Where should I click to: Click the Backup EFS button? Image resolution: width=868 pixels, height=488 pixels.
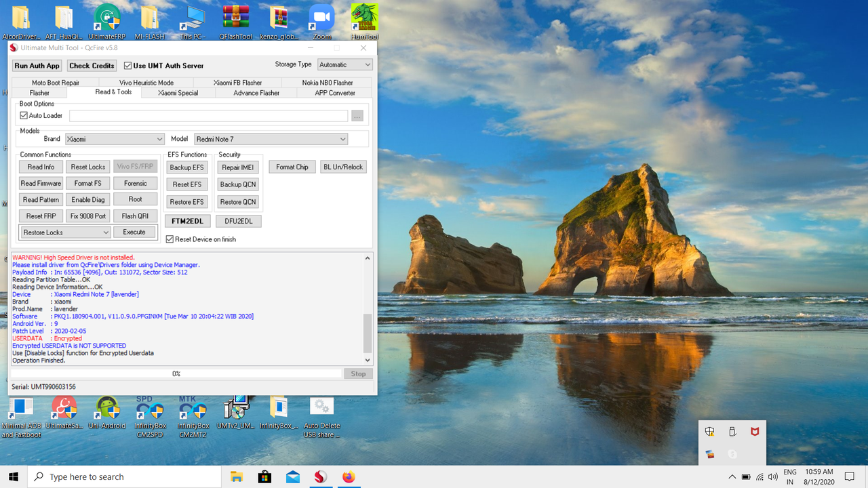(186, 167)
